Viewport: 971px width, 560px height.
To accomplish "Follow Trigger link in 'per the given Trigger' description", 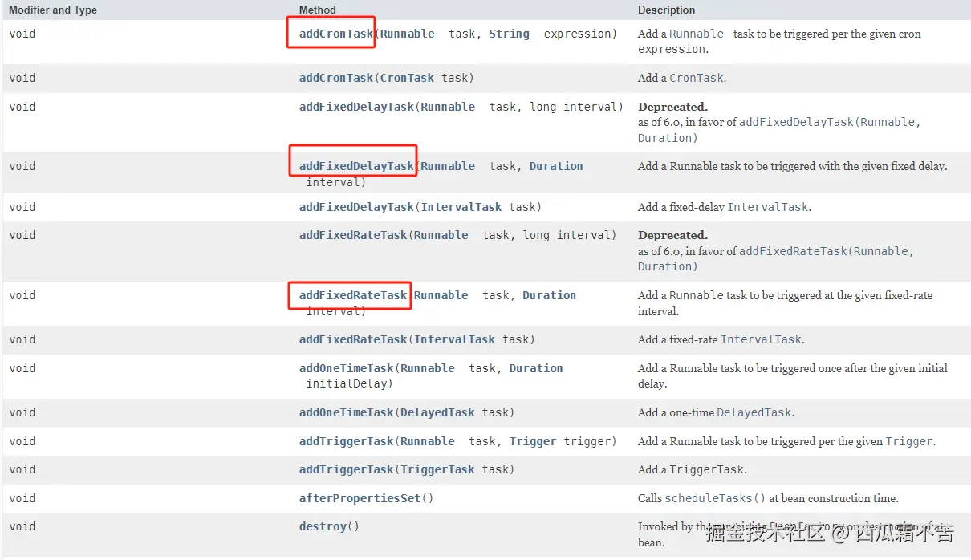I will tap(909, 441).
